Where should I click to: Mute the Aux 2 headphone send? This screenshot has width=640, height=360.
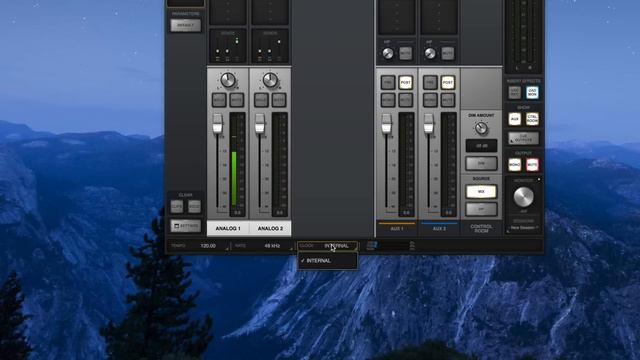point(448,53)
